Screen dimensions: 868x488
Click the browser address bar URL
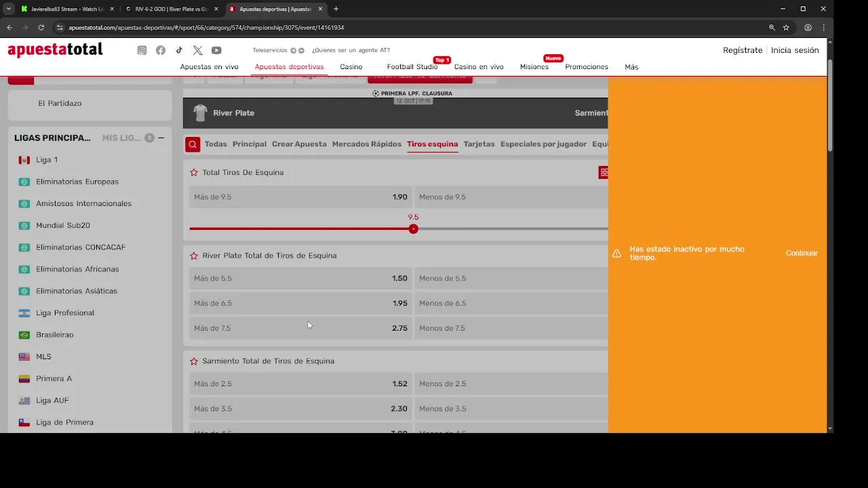tap(206, 28)
